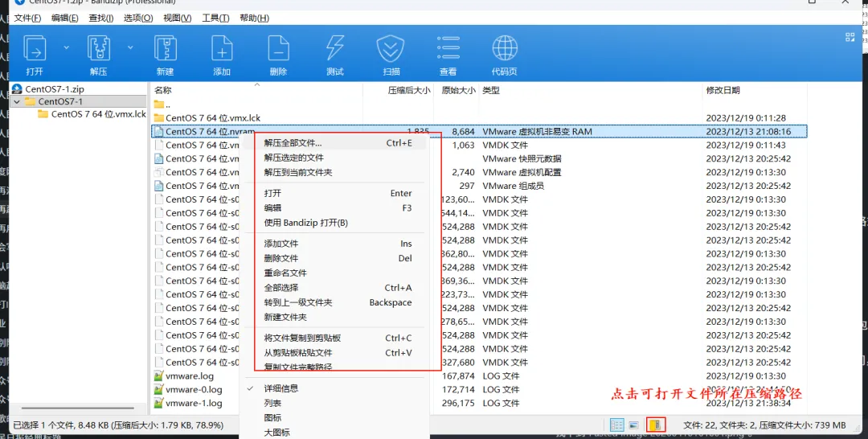Image resolution: width=868 pixels, height=439 pixels.
Task: Open the 查找(I) menu
Action: pos(100,18)
